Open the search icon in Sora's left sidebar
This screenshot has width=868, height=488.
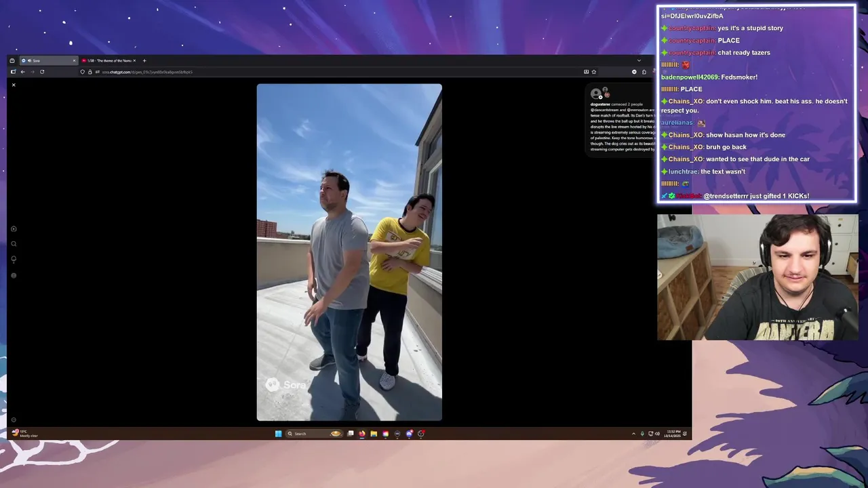14,244
